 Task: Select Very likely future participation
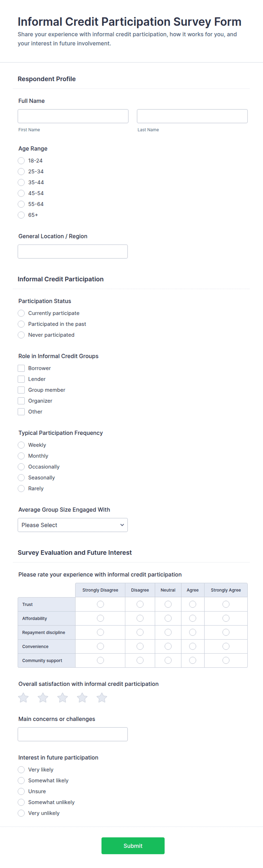(x=21, y=770)
